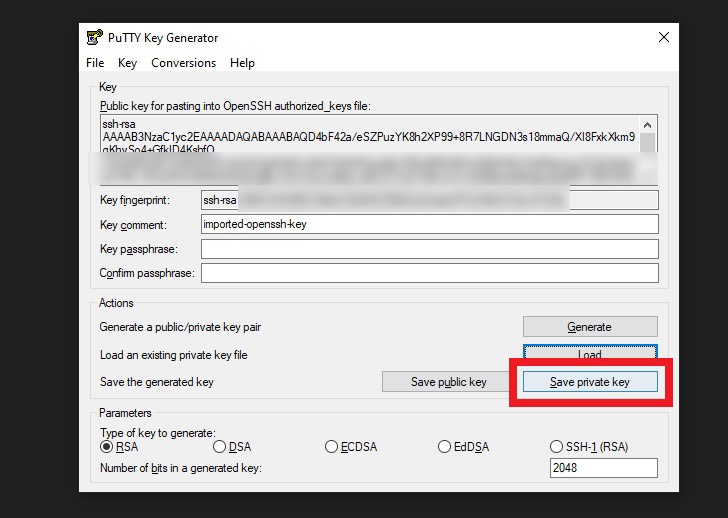Select SSH-1 (RSA) key type
Viewport: 728px width, 518px height.
[557, 447]
